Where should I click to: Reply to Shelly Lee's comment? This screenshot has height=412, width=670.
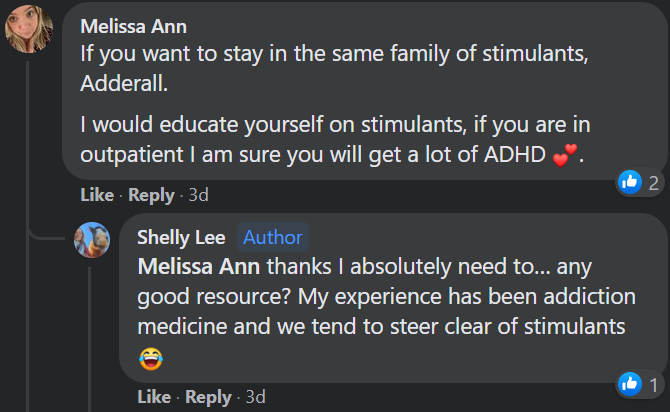point(208,397)
